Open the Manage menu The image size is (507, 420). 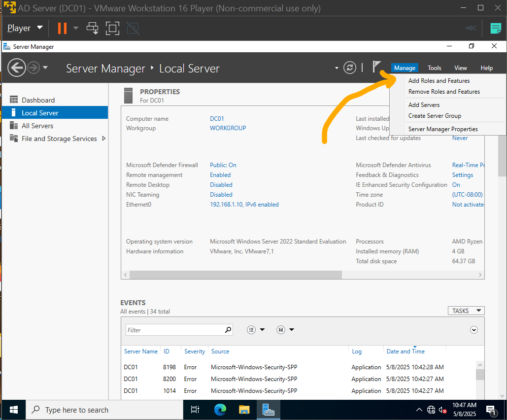click(x=405, y=68)
